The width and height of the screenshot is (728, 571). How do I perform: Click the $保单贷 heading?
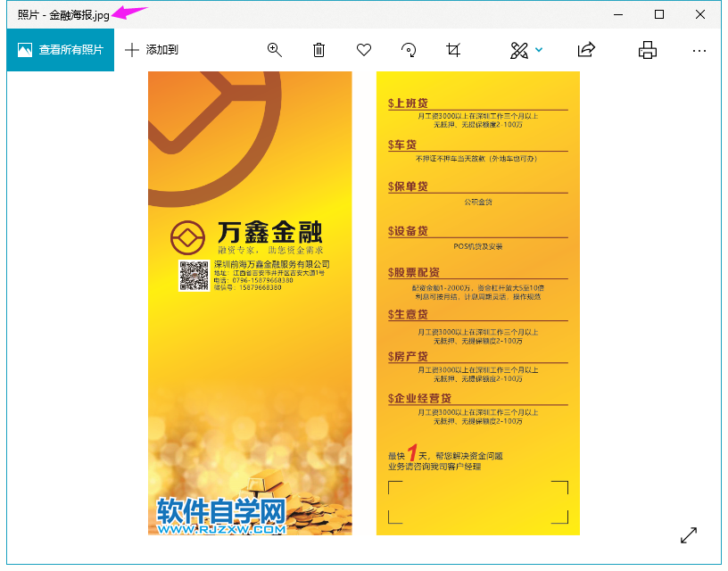[408, 186]
